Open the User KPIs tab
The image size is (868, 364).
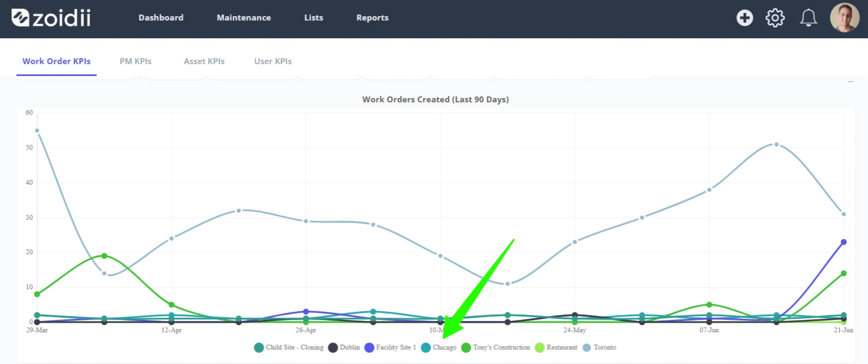point(273,61)
